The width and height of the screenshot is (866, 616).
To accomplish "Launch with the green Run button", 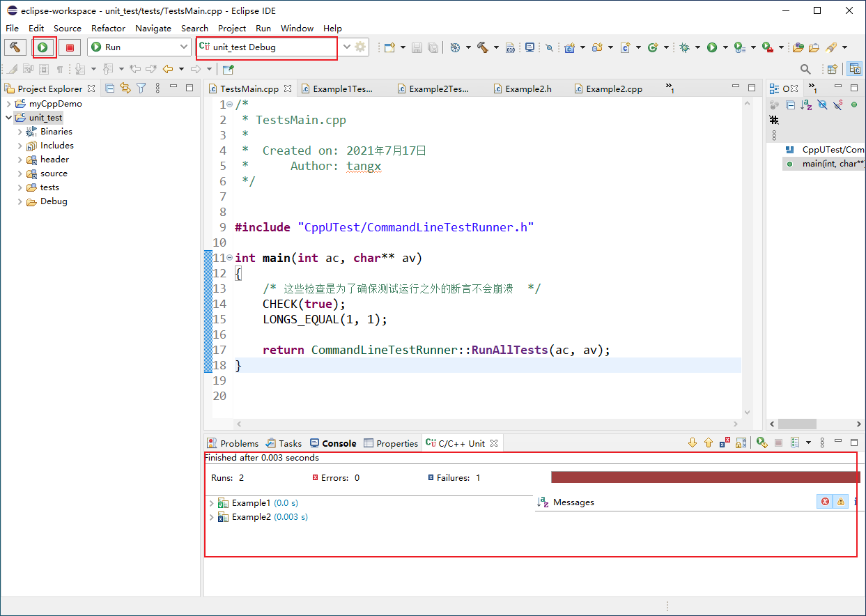I will [x=43, y=47].
